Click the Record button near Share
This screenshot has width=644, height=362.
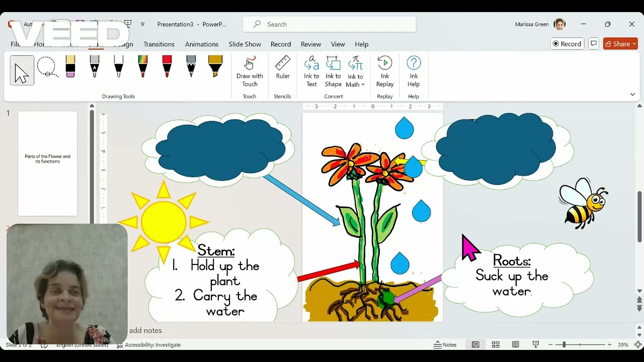coord(567,44)
